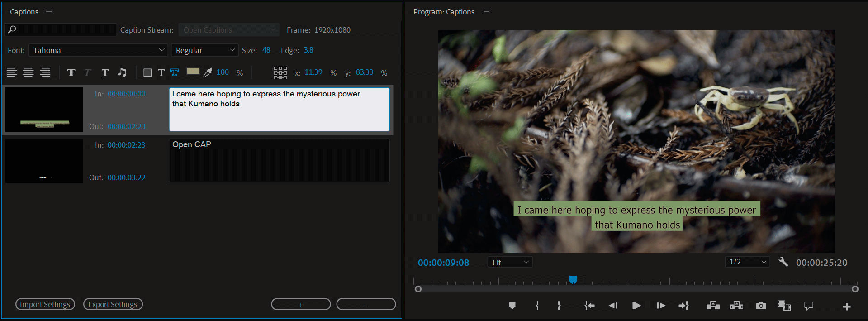Click the Open CAP caption text
868x321 pixels.
click(192, 144)
